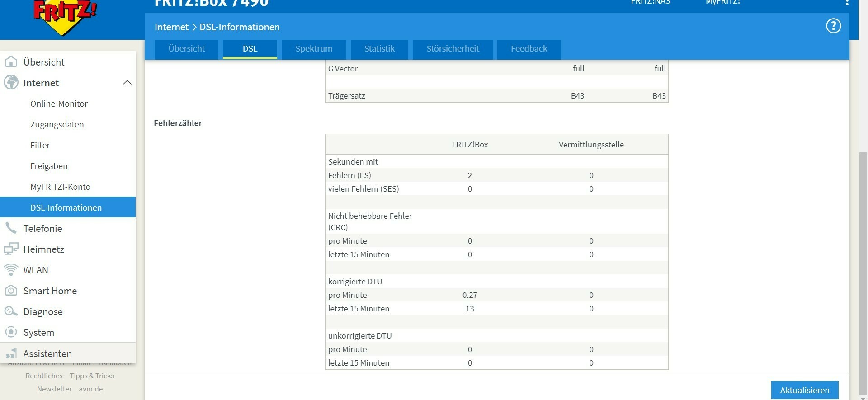Click the Sekunden mit label
Image resolution: width=868 pixels, height=400 pixels.
(353, 162)
